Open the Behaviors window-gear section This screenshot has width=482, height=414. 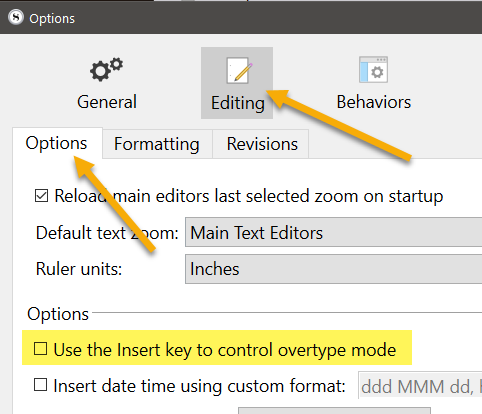374,83
